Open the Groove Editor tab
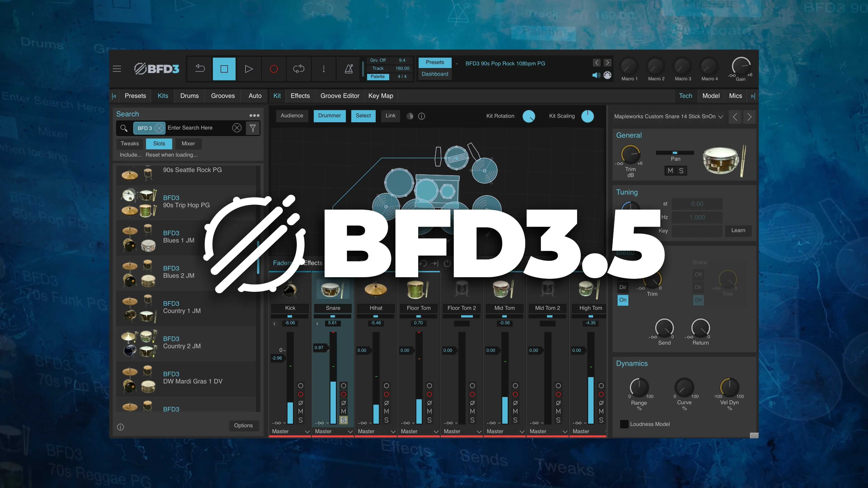Viewport: 868px width, 488px height. [340, 96]
